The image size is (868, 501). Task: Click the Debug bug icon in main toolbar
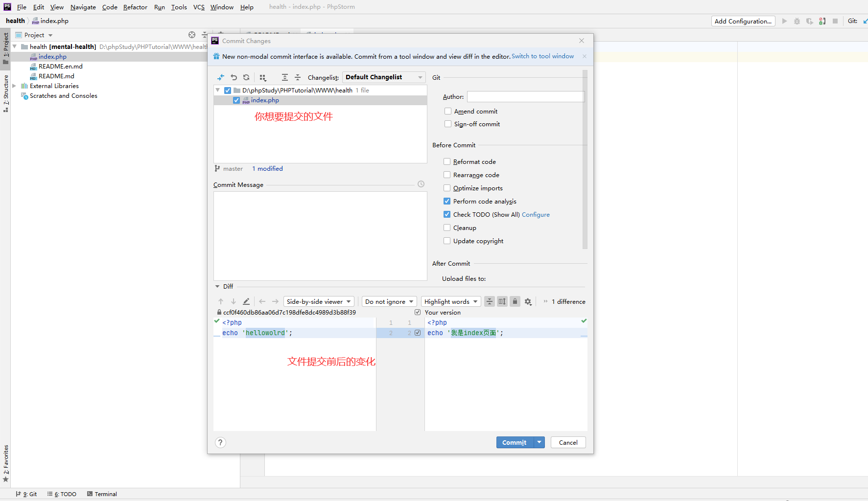tap(797, 21)
